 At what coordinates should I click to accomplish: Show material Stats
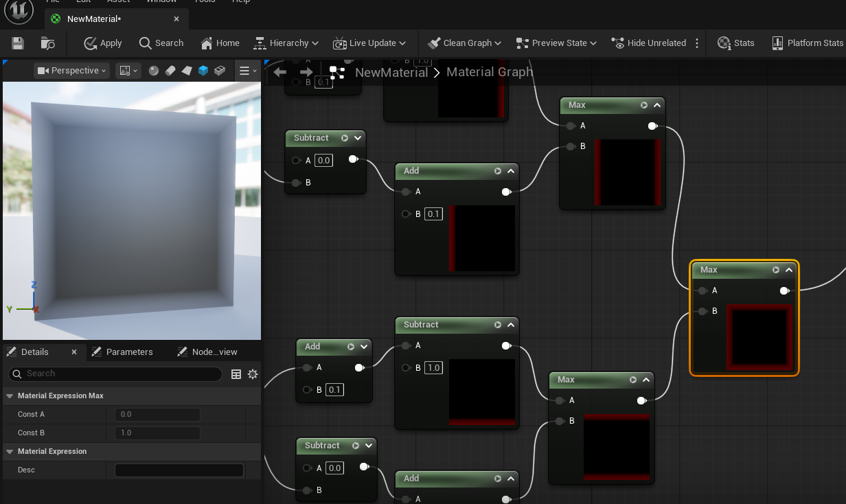[736, 43]
